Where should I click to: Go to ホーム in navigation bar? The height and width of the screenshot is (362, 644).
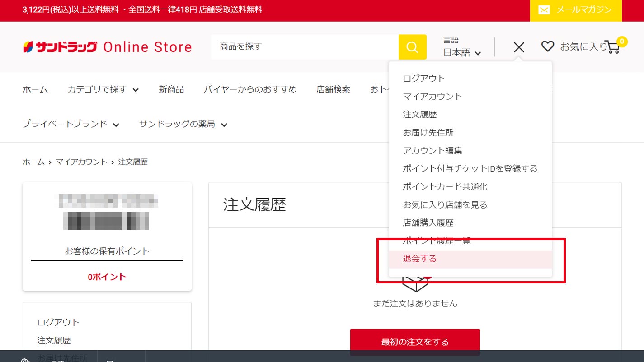tap(35, 89)
